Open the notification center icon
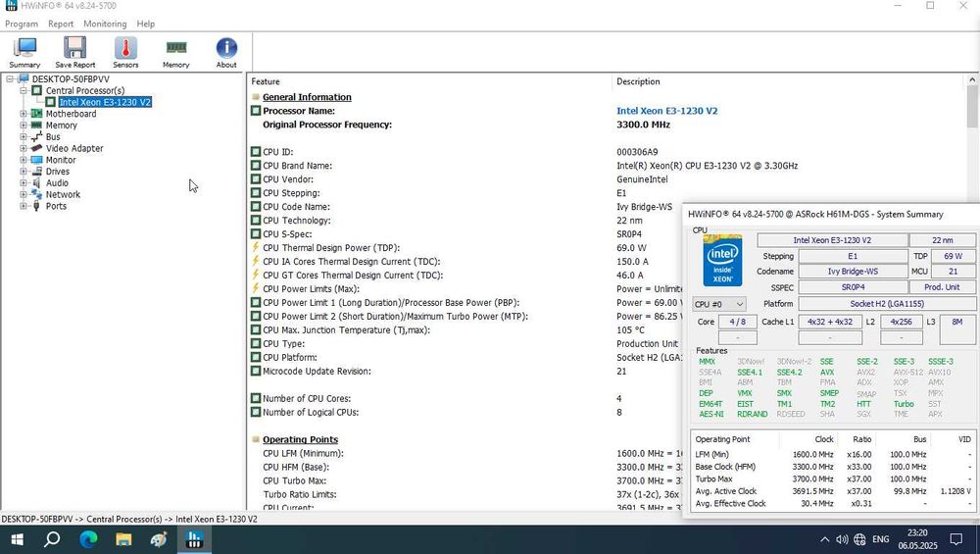The image size is (980, 554). pyautogui.click(x=956, y=539)
